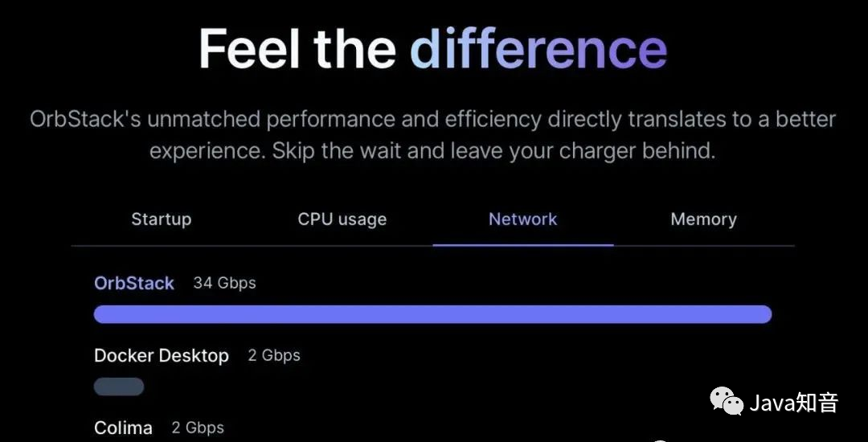Click the OrbStack label above the bar
Image resolution: width=868 pixels, height=442 pixels.
point(134,283)
